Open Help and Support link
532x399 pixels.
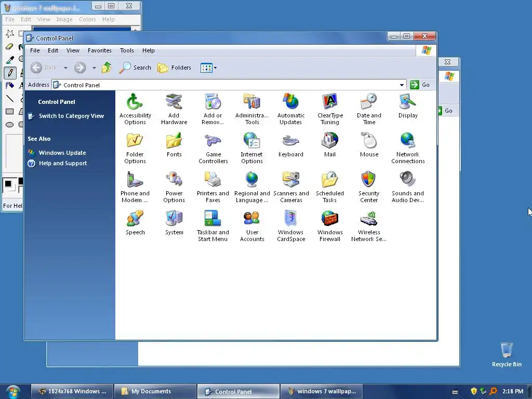[x=63, y=163]
